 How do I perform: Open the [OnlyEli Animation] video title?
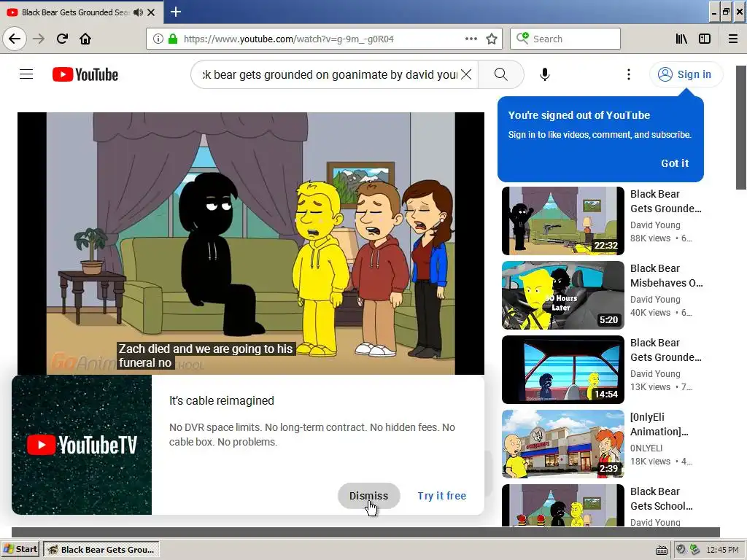pyautogui.click(x=659, y=424)
